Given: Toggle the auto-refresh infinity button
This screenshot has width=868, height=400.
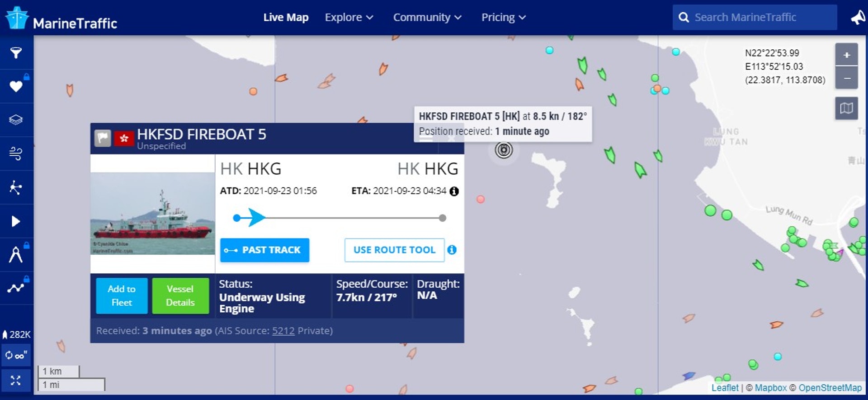Looking at the screenshot, I should (x=16, y=356).
